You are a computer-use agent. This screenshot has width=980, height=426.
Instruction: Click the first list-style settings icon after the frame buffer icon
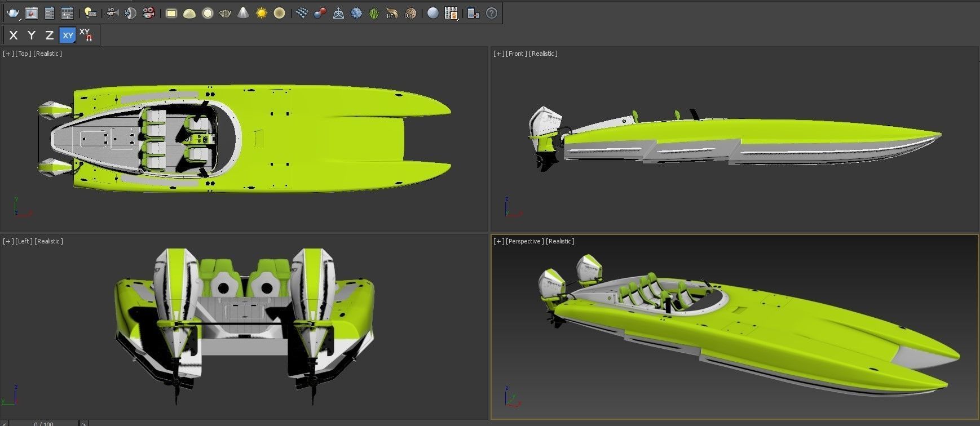click(50, 13)
